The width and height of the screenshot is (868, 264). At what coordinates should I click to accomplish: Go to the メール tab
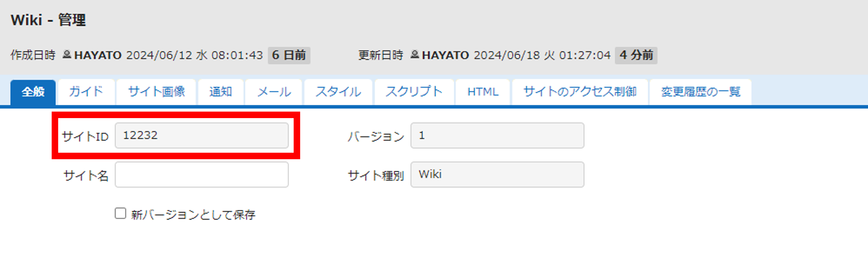point(274,92)
